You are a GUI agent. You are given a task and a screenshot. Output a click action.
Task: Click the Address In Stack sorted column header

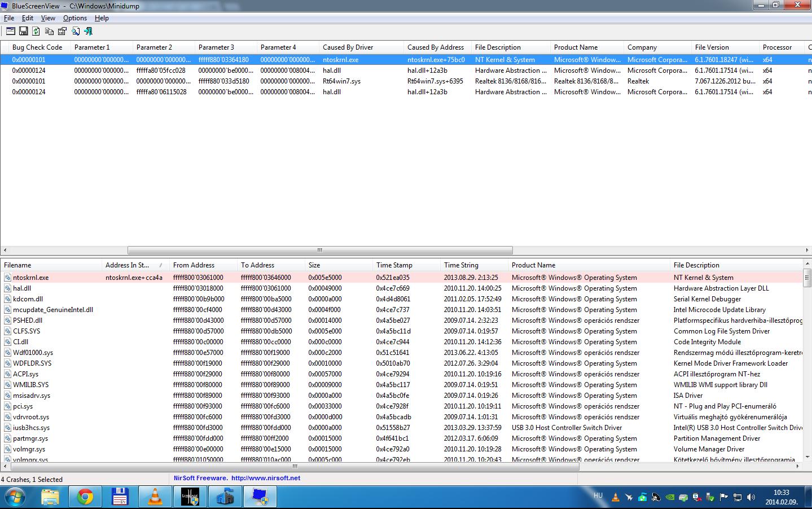pyautogui.click(x=135, y=265)
